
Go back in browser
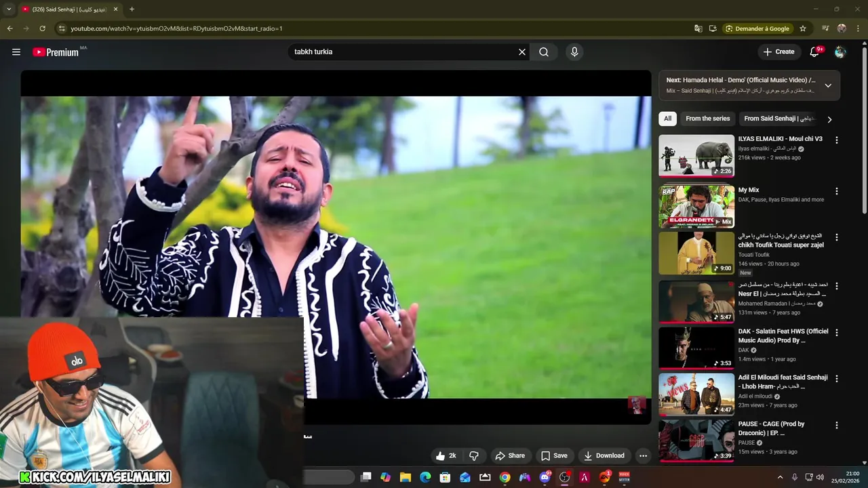tap(9, 28)
